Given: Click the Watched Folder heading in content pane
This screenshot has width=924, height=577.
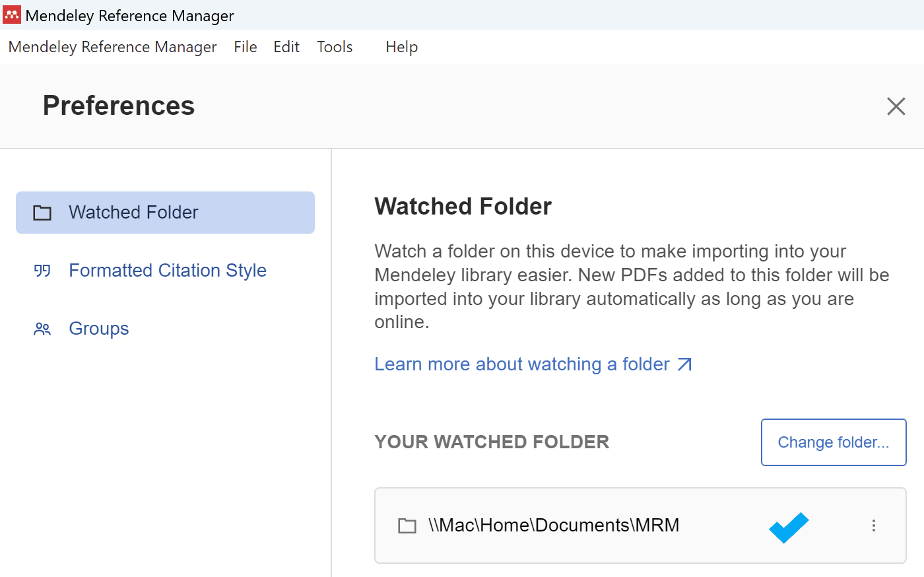Looking at the screenshot, I should click(463, 207).
